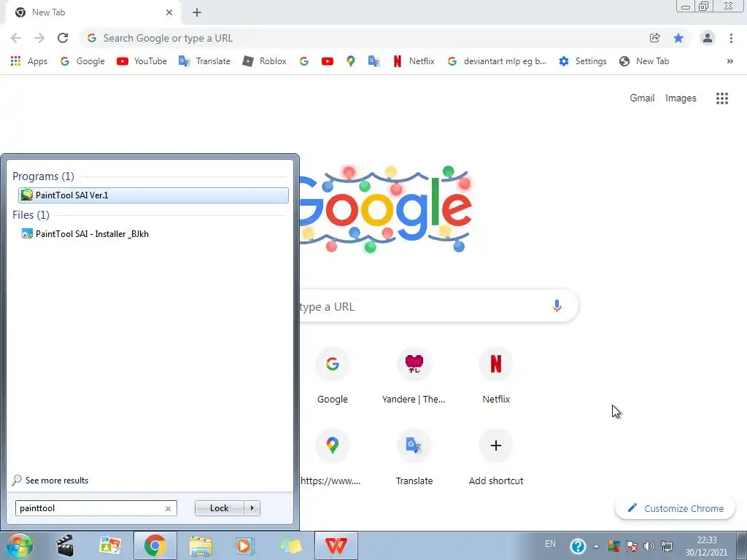Click Customize Chrome button
Viewport: 747px width, 560px height.
pos(675,508)
